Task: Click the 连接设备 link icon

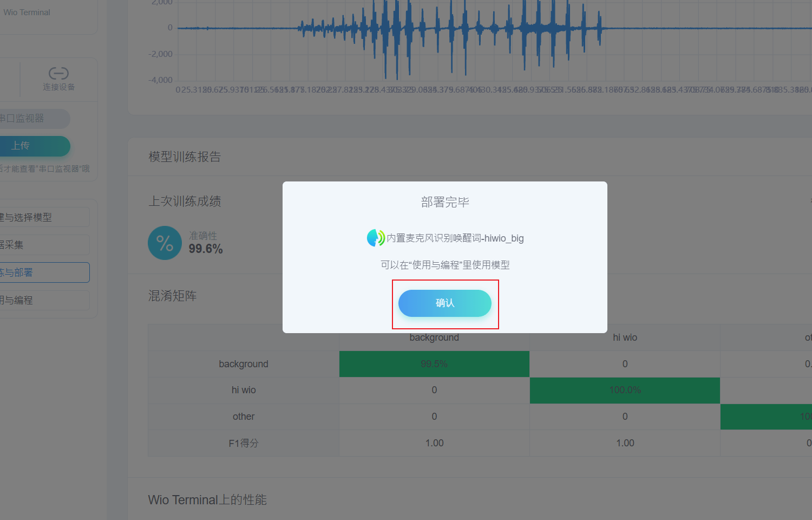Action: click(58, 73)
